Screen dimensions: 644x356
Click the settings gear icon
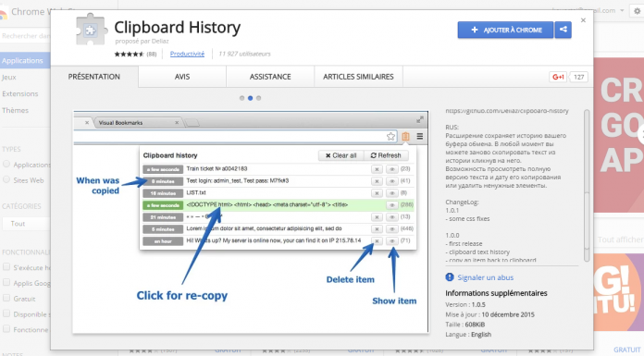tap(637, 11)
